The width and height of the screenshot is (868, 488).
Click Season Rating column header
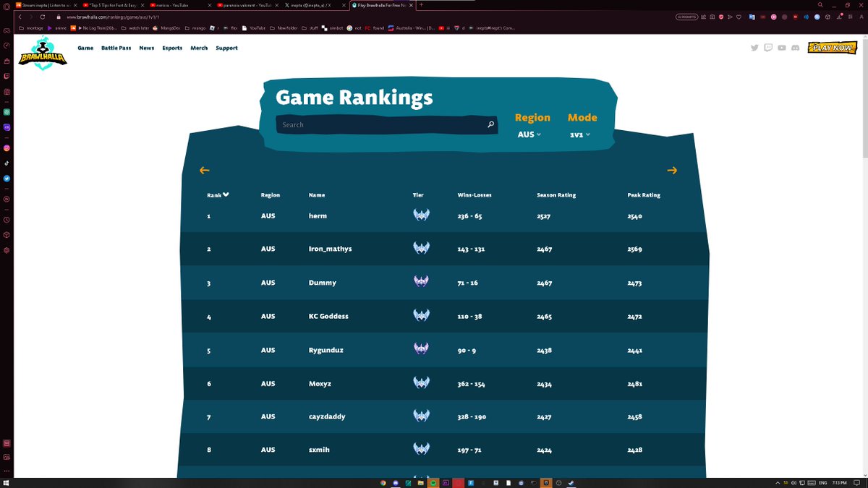tap(556, 195)
